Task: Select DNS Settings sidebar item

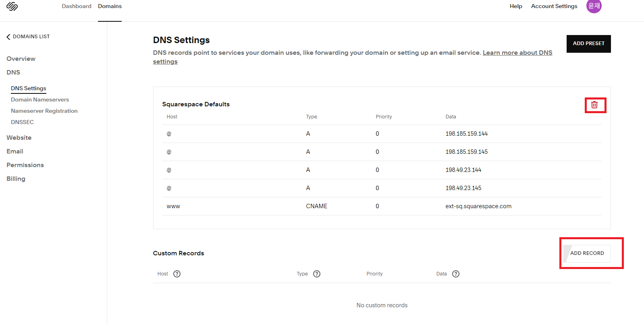Action: tap(29, 88)
